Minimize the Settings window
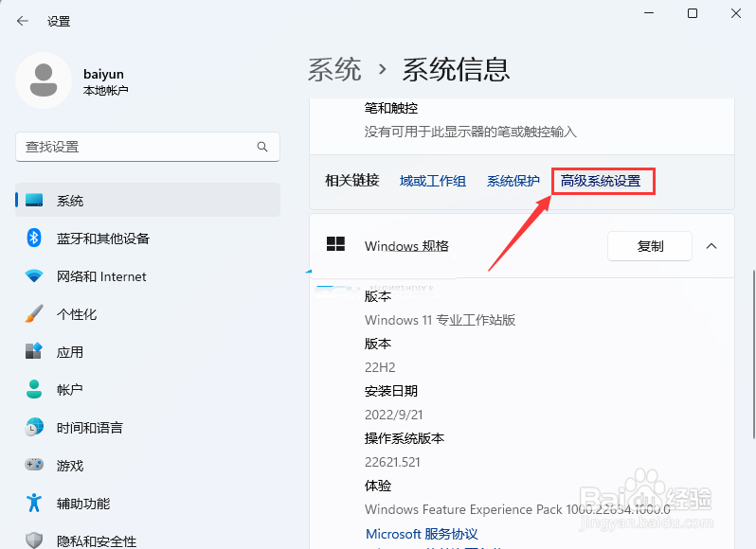The width and height of the screenshot is (756, 549). point(649,13)
